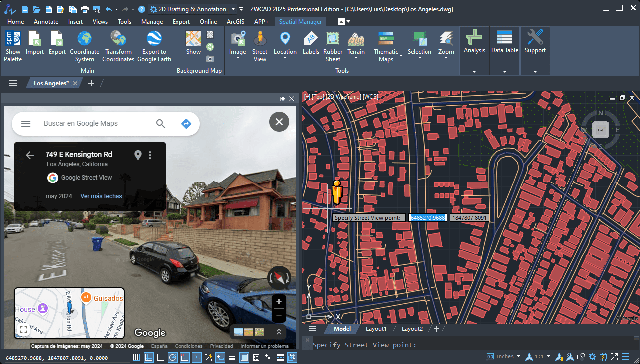
Task: Open the Coordinate System tool
Action: [x=85, y=46]
